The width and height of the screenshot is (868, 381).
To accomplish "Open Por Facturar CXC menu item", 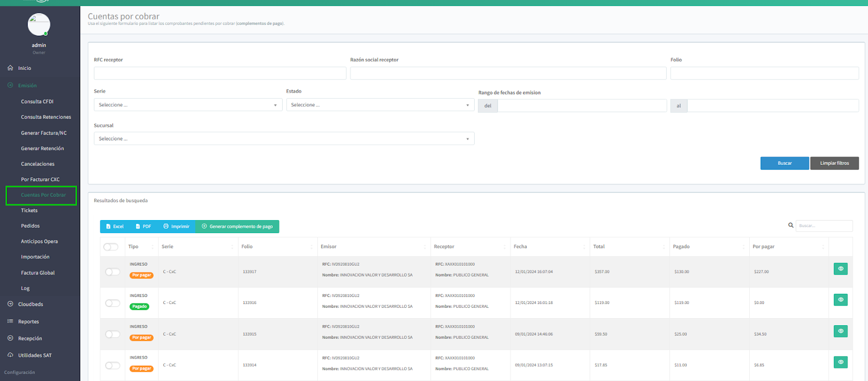I will pyautogui.click(x=40, y=179).
